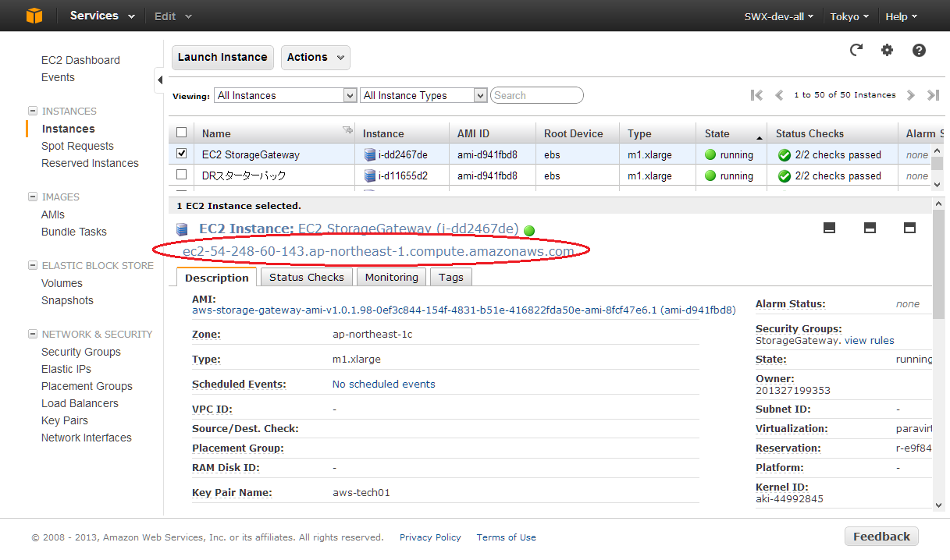Click the Help question mark icon
This screenshot has width=950, height=560.
pyautogui.click(x=919, y=49)
